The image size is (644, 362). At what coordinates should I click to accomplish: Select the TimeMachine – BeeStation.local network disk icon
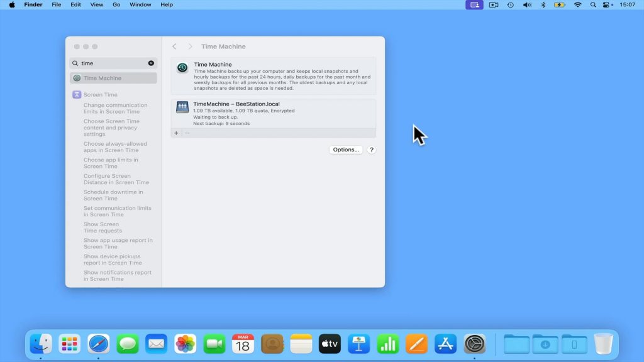tap(182, 107)
